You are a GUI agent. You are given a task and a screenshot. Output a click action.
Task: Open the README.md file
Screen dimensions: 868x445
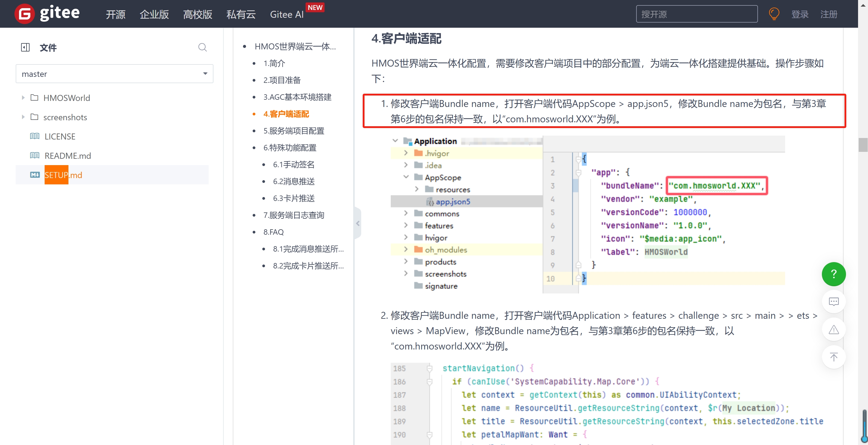[68, 155]
